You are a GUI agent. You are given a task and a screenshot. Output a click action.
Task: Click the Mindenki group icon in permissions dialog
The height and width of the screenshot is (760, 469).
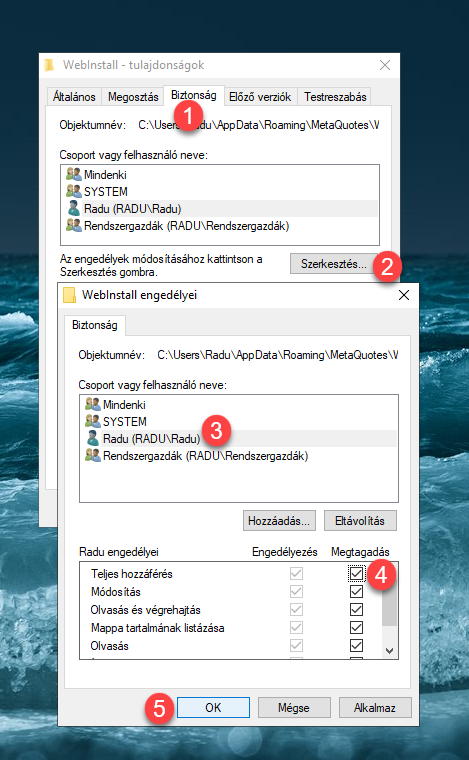coord(93,404)
